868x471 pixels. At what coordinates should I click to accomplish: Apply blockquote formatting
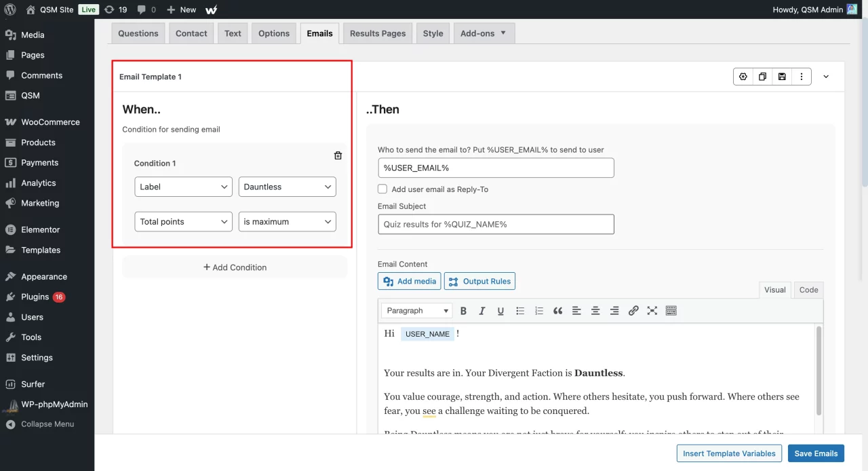click(x=557, y=311)
